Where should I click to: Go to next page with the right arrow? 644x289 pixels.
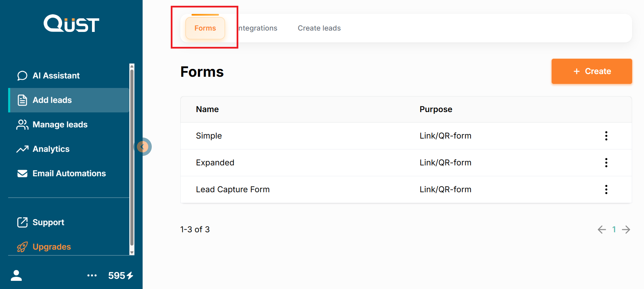tap(626, 230)
